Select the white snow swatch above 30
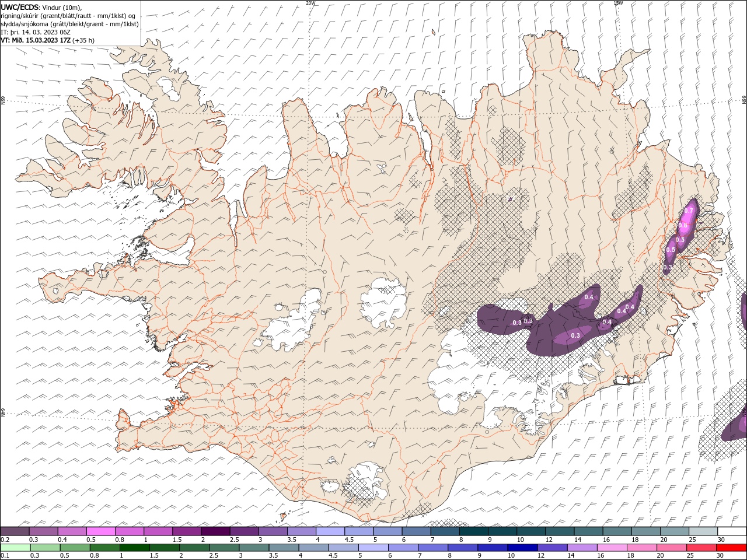Viewport: 747px width, 560px height. pos(731,531)
